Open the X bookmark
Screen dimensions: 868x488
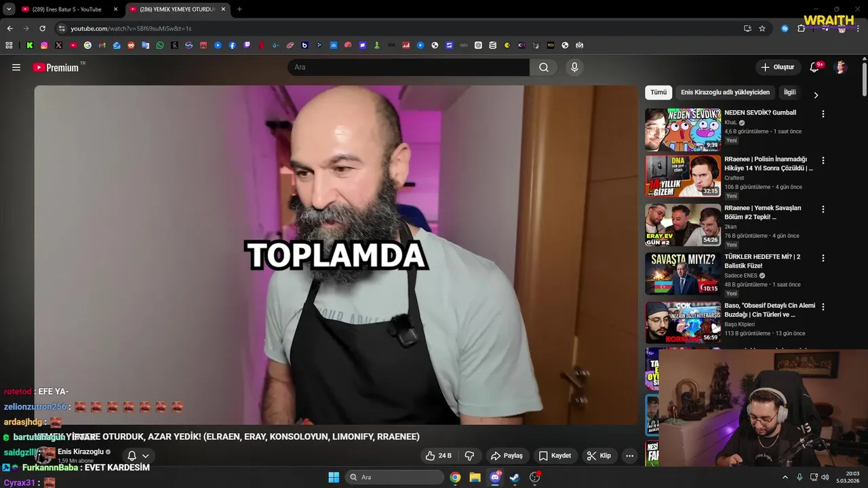58,45
